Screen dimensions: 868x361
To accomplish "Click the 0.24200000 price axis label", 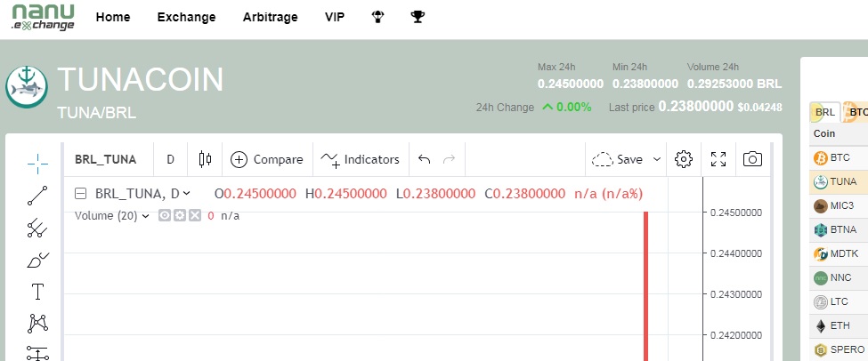I will pos(736,335).
